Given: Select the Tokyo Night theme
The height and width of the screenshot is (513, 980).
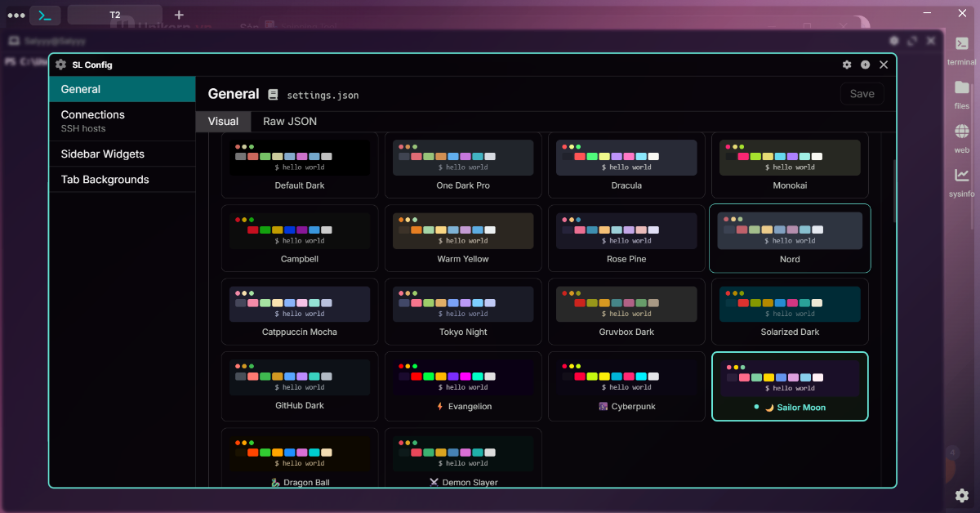Looking at the screenshot, I should coord(462,312).
